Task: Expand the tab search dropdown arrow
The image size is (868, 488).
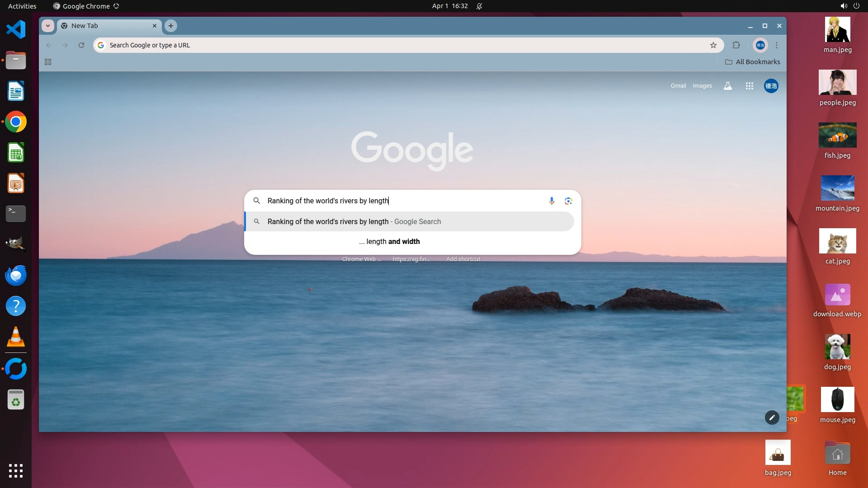Action: (x=48, y=26)
